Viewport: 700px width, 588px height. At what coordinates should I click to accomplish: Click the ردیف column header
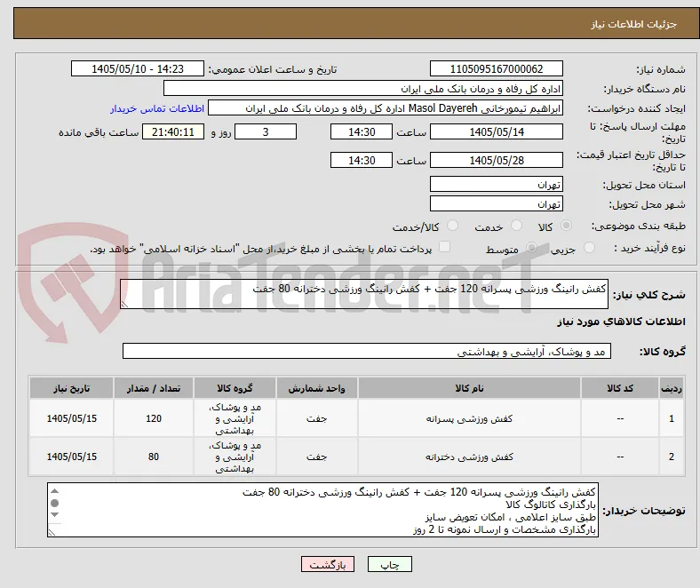tap(672, 388)
